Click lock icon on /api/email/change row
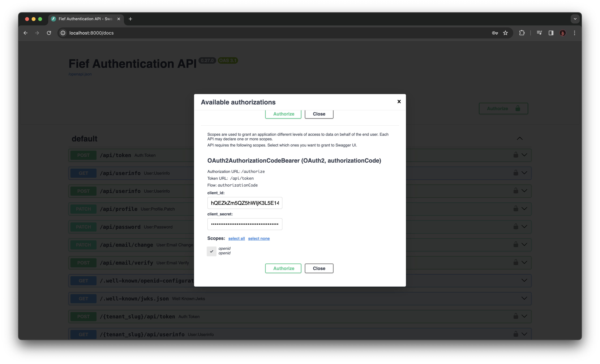 click(516, 244)
